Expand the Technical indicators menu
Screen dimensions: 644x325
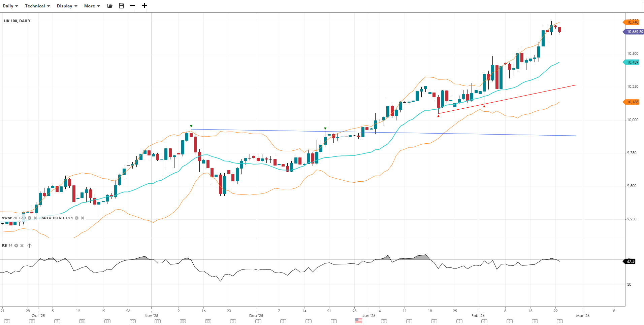tap(37, 6)
